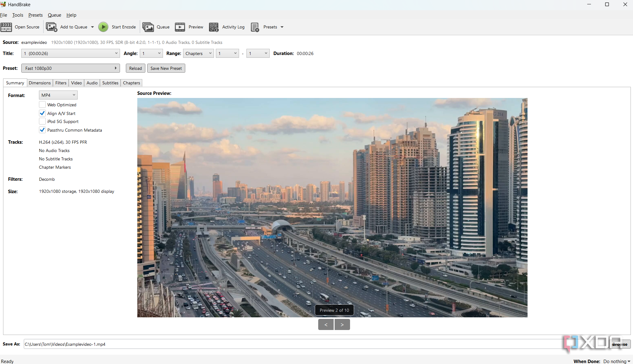Click the HandBrake app logo in title bar
The image size is (633, 364).
point(3,4)
